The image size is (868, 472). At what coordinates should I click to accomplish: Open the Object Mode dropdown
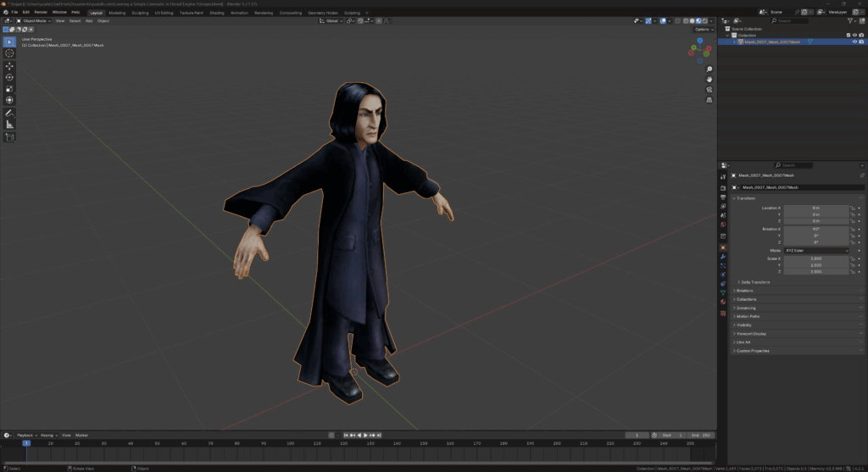(x=36, y=20)
